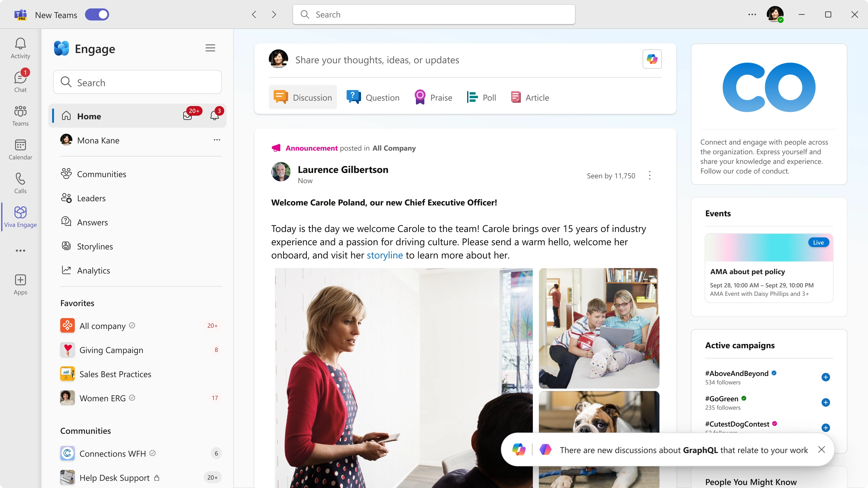The height and width of the screenshot is (488, 868).
Task: Click the Live badge on event card
Action: pos(818,242)
